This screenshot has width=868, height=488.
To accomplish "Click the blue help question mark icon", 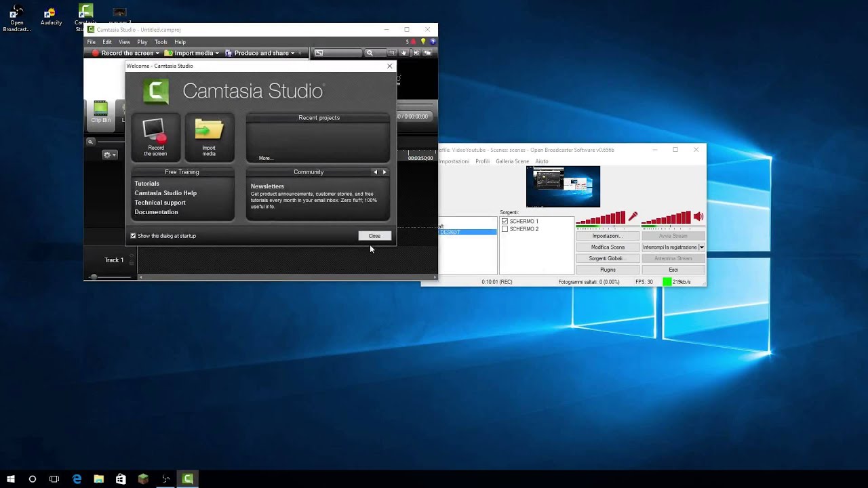I will tap(433, 41).
